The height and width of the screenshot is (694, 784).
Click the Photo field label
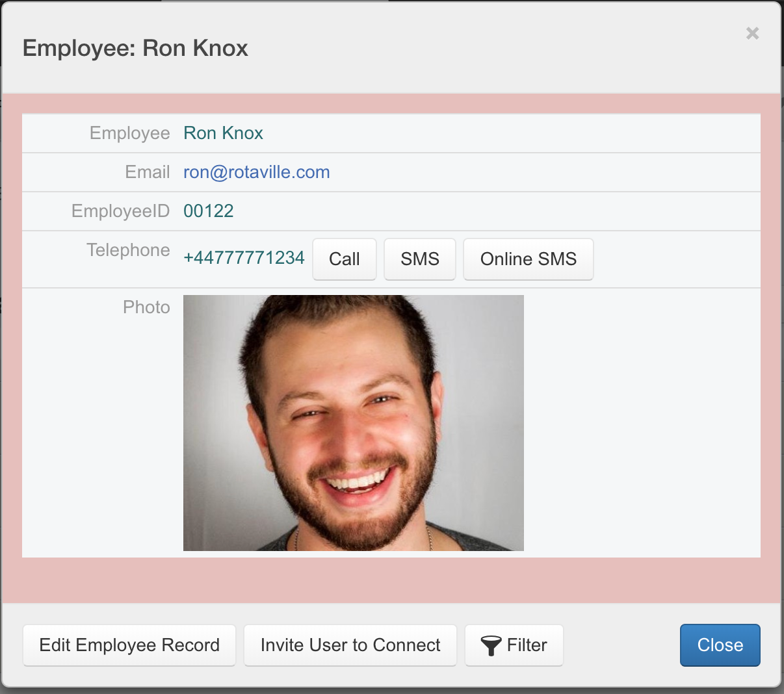[146, 307]
